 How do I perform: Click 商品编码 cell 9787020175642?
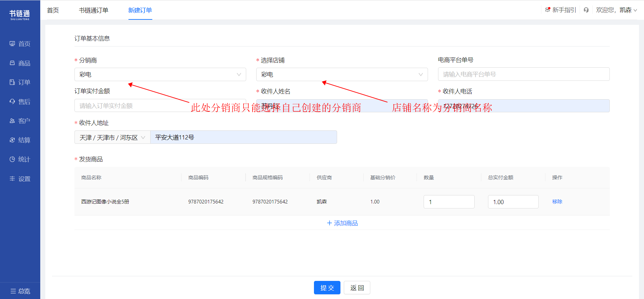click(x=206, y=201)
